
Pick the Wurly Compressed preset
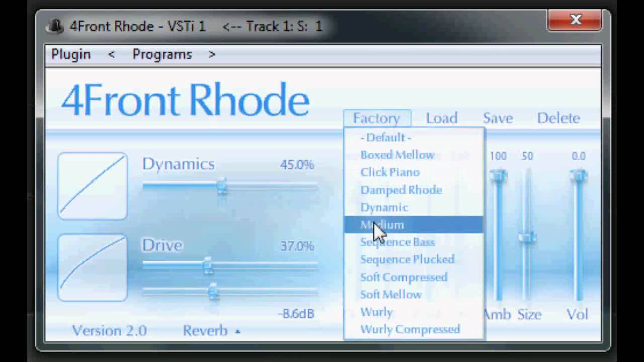(414, 329)
